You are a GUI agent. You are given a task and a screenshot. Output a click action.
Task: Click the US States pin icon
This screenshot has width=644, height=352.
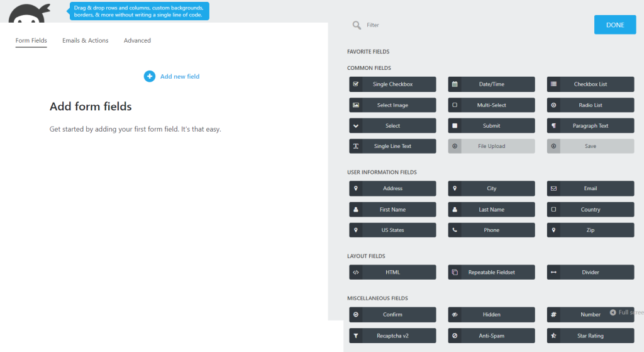click(x=356, y=230)
